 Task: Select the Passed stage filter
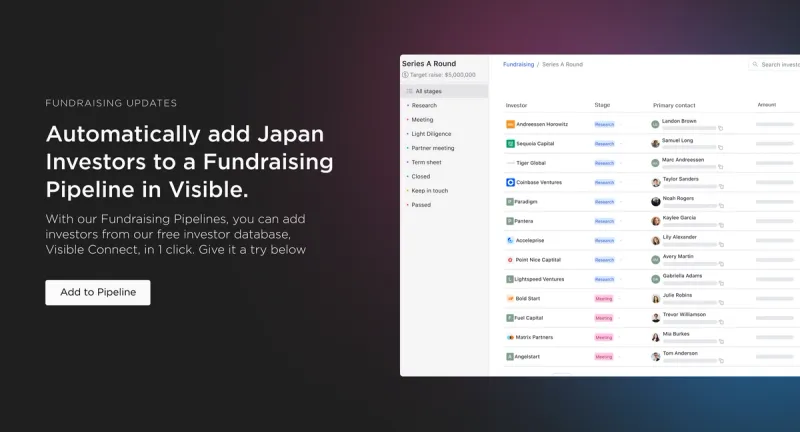click(x=421, y=205)
